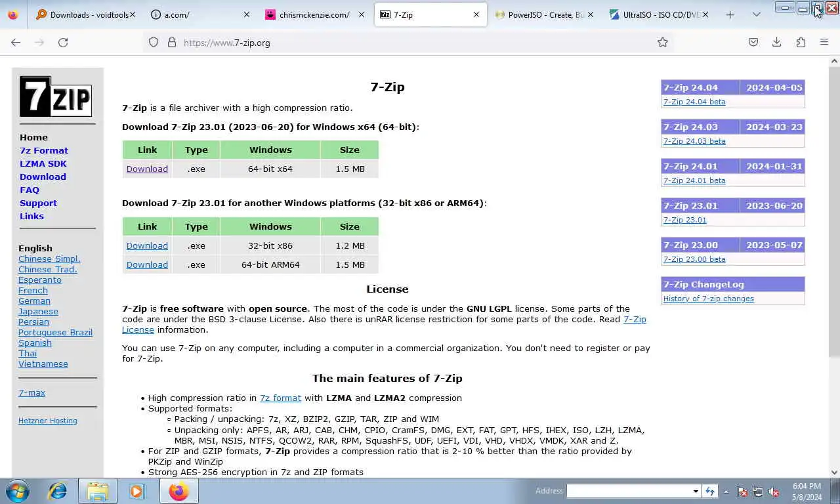This screenshot has height=504, width=840.
Task: Switch to the a.com/ tab
Action: tap(200, 14)
